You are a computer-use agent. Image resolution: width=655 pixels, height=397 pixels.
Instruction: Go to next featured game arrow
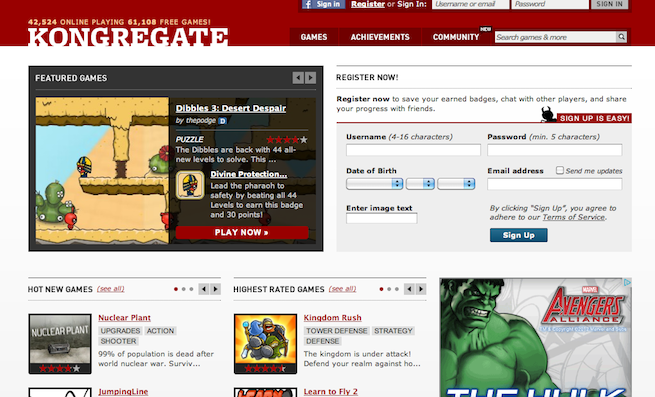310,78
